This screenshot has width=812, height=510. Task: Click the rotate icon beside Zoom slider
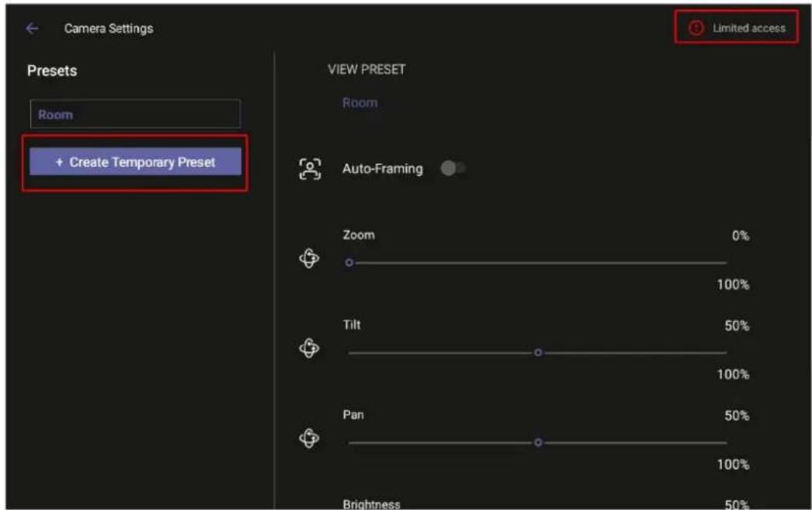tap(309, 258)
